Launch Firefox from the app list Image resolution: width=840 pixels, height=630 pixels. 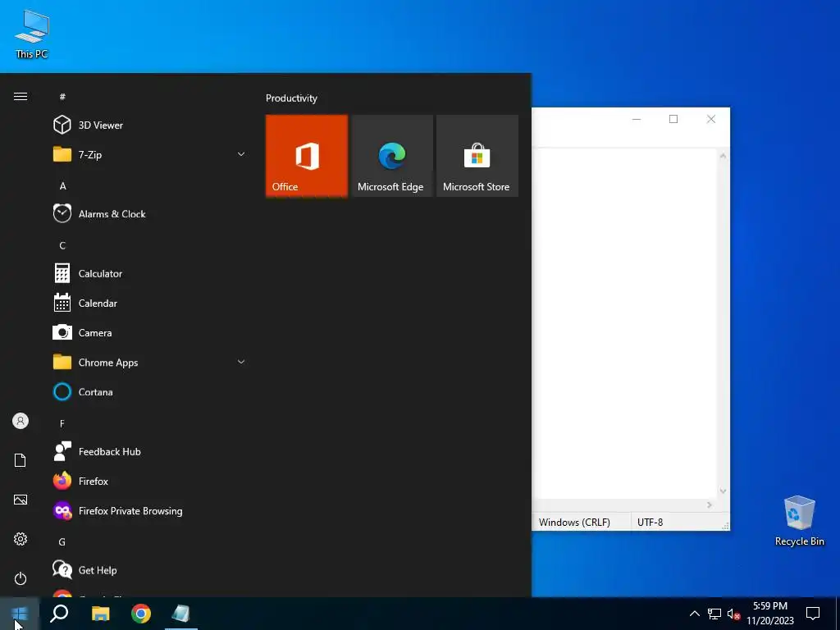(x=150, y=481)
